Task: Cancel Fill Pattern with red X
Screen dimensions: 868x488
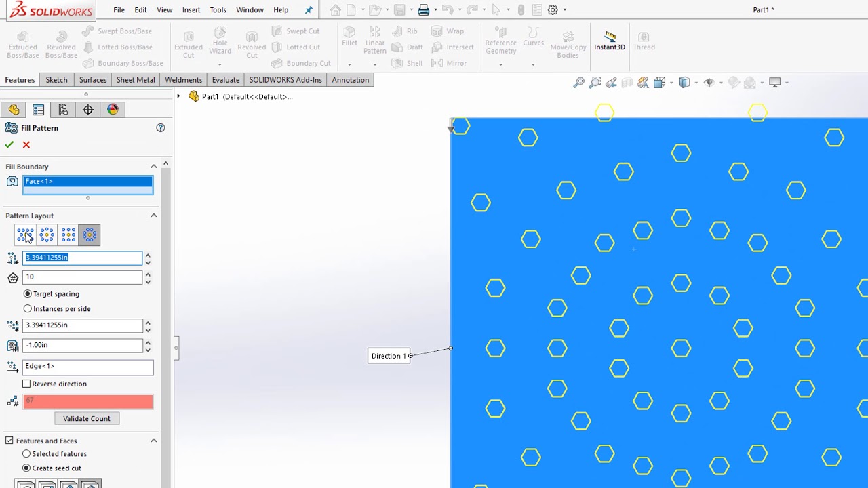Action: tap(26, 145)
